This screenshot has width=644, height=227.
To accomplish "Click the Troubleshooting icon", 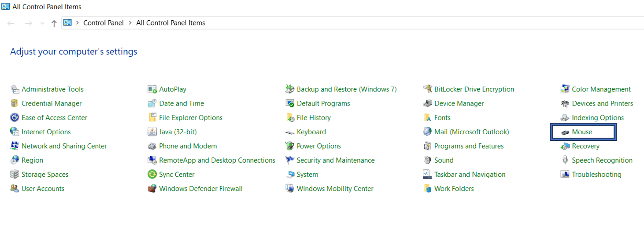I will [565, 174].
